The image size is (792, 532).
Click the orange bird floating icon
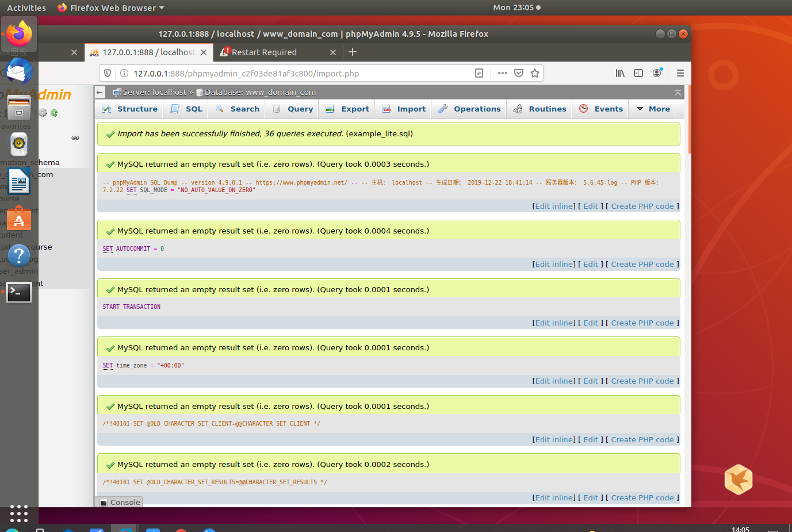click(739, 479)
